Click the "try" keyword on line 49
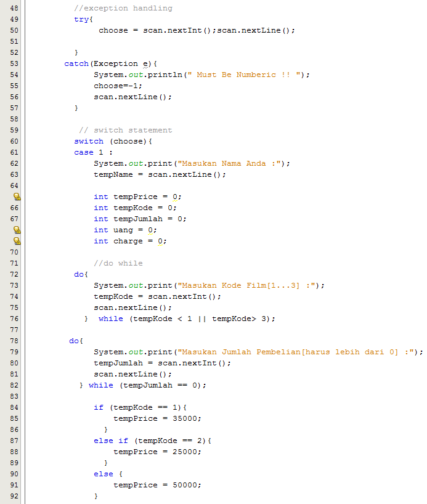This screenshot has width=427, height=504. click(81, 19)
